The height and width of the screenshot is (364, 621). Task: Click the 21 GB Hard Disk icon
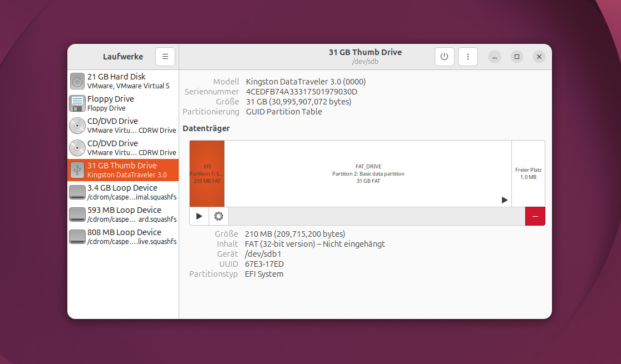pyautogui.click(x=77, y=81)
